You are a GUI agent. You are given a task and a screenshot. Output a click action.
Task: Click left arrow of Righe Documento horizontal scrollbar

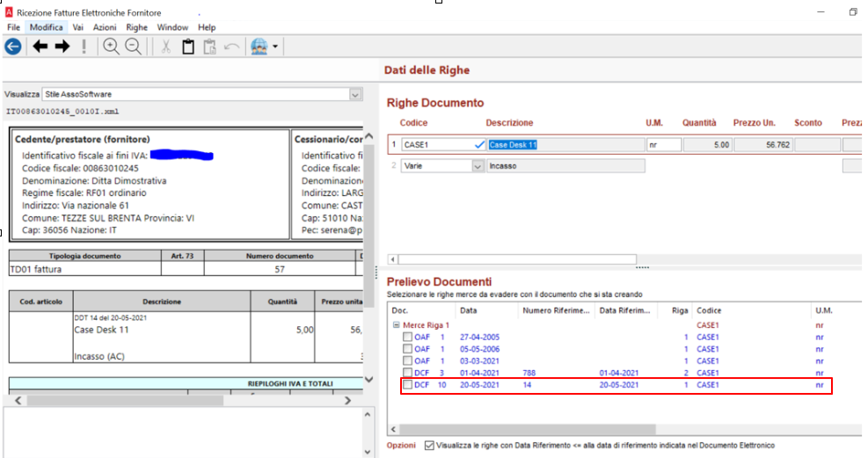(x=392, y=258)
